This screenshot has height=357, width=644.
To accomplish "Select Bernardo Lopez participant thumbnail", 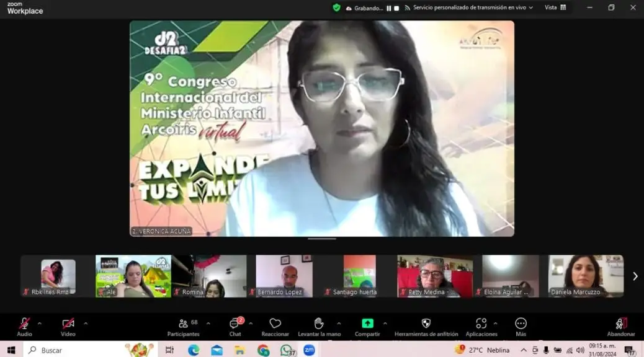I will 284,276.
